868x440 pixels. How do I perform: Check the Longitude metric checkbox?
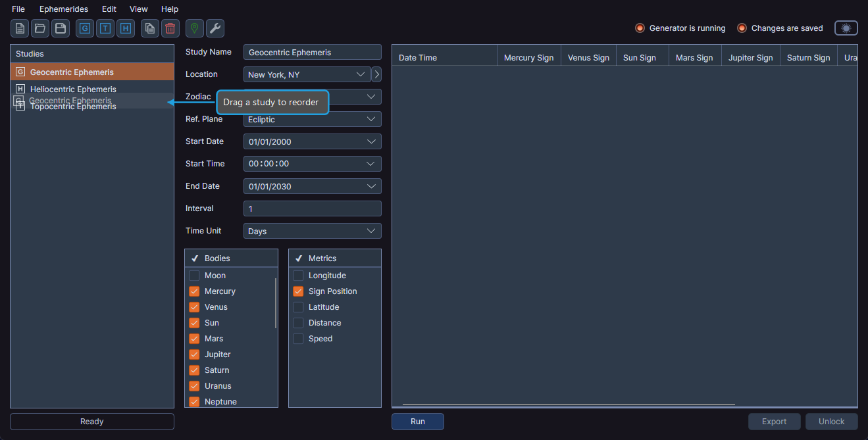pyautogui.click(x=298, y=276)
